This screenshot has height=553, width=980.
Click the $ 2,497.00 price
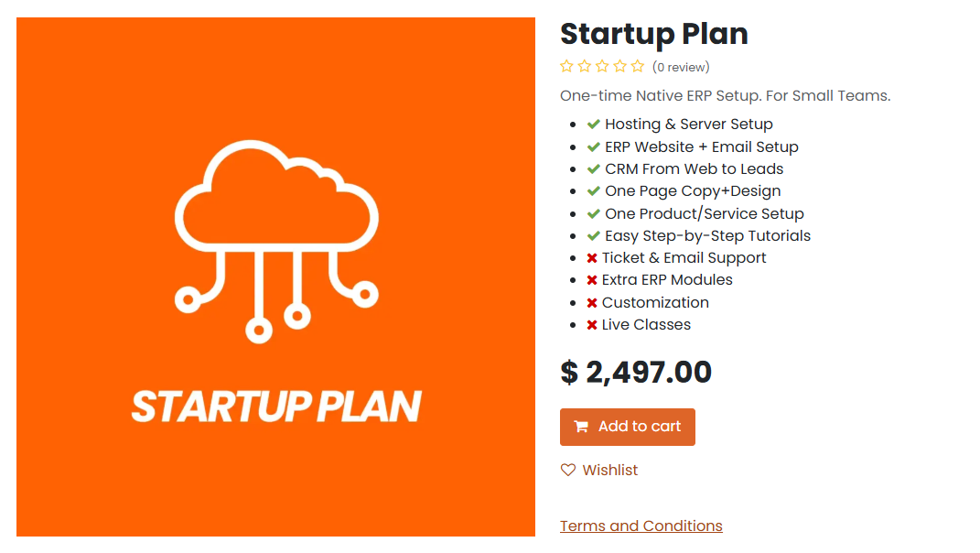point(636,373)
